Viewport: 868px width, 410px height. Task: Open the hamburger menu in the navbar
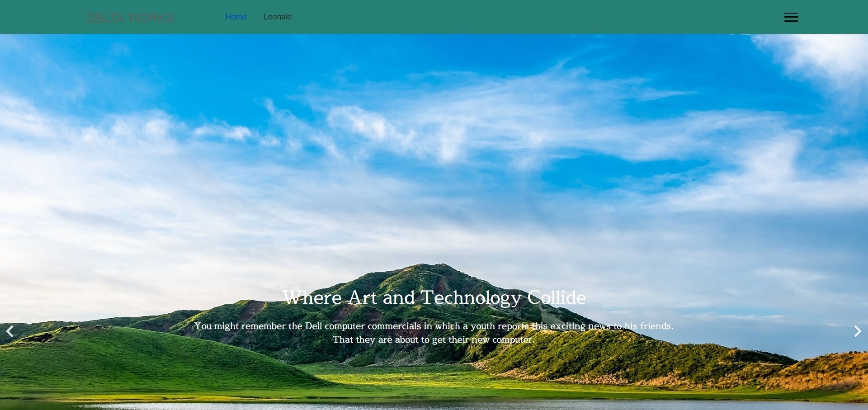791,17
